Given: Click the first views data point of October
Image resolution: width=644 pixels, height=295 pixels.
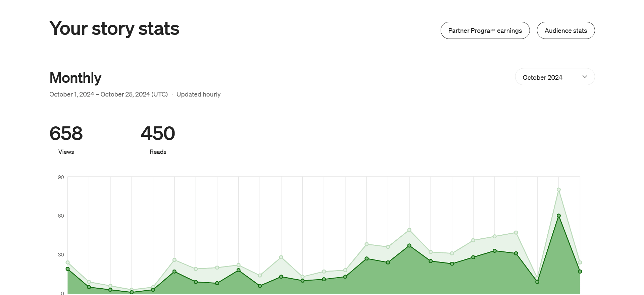Looking at the screenshot, I should pos(68,262).
